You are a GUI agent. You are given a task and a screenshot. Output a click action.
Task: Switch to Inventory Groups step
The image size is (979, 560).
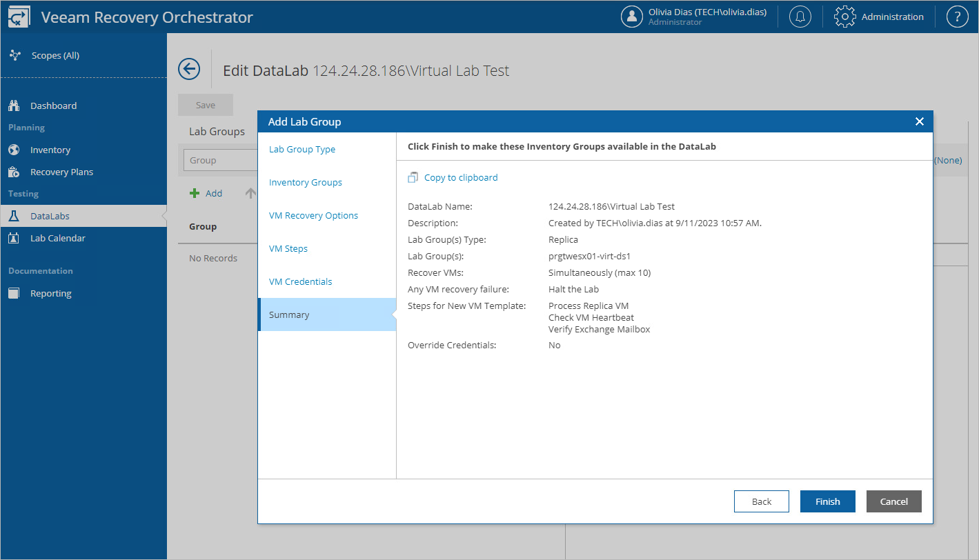[306, 182]
